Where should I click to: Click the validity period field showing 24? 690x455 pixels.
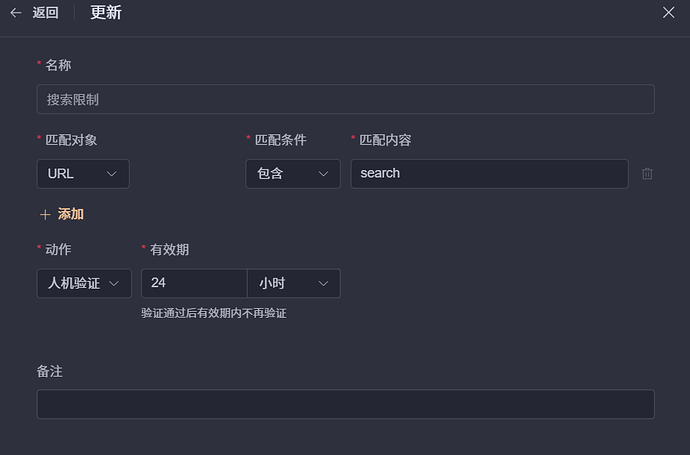(194, 283)
